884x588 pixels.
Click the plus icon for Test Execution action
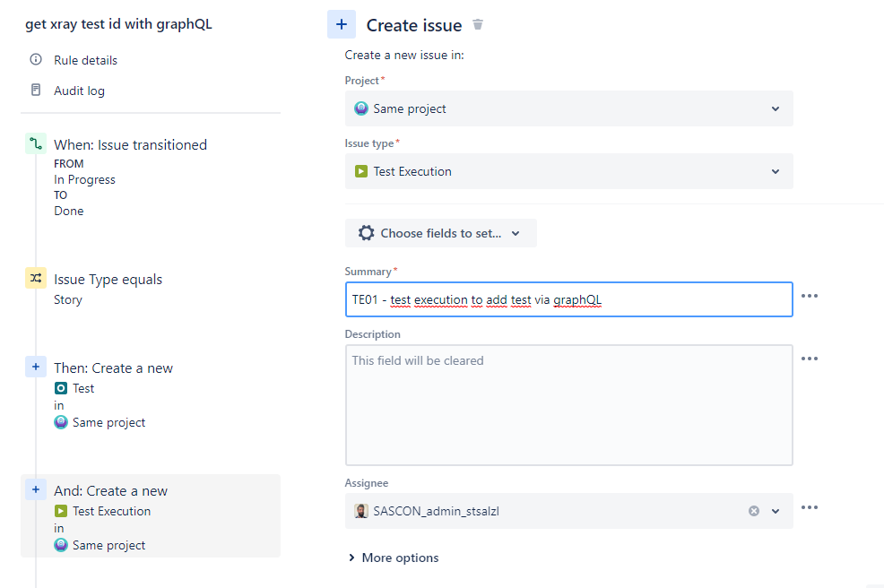coord(36,490)
